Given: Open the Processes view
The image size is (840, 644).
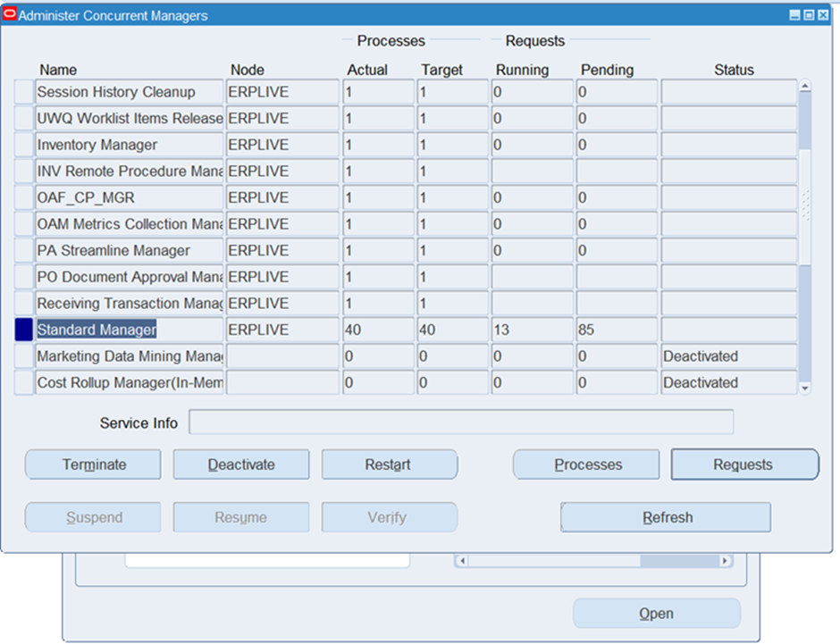Looking at the screenshot, I should [x=587, y=464].
